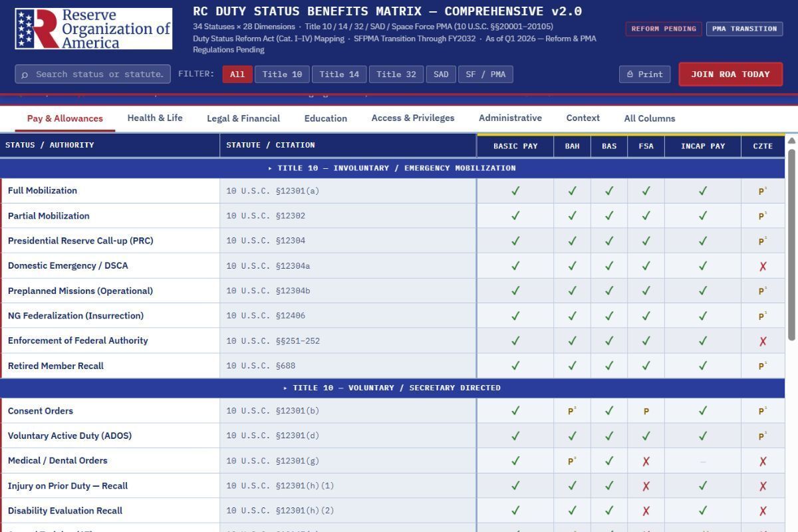The image size is (798, 532).
Task: Click the FSA column header
Action: click(646, 146)
